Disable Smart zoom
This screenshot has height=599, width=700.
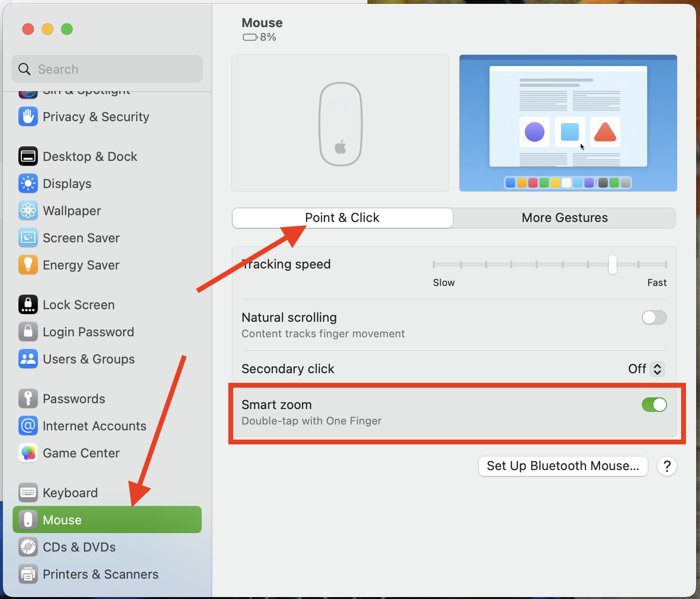[x=654, y=405]
